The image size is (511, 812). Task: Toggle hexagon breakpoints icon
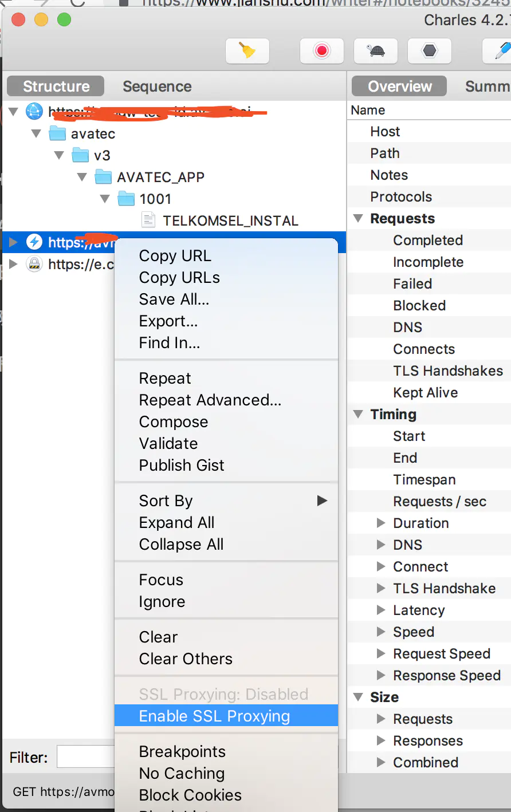tap(430, 51)
